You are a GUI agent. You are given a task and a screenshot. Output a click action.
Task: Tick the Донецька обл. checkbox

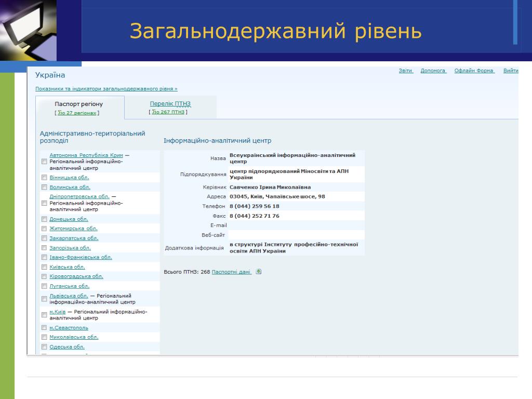44,219
